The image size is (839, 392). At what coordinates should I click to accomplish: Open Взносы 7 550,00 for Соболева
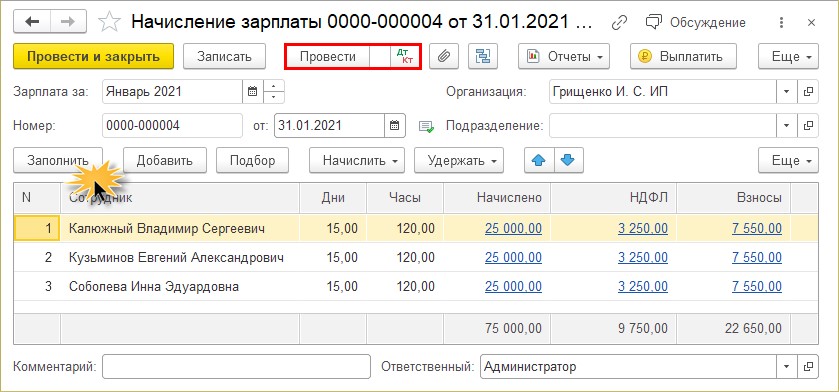coord(757,287)
